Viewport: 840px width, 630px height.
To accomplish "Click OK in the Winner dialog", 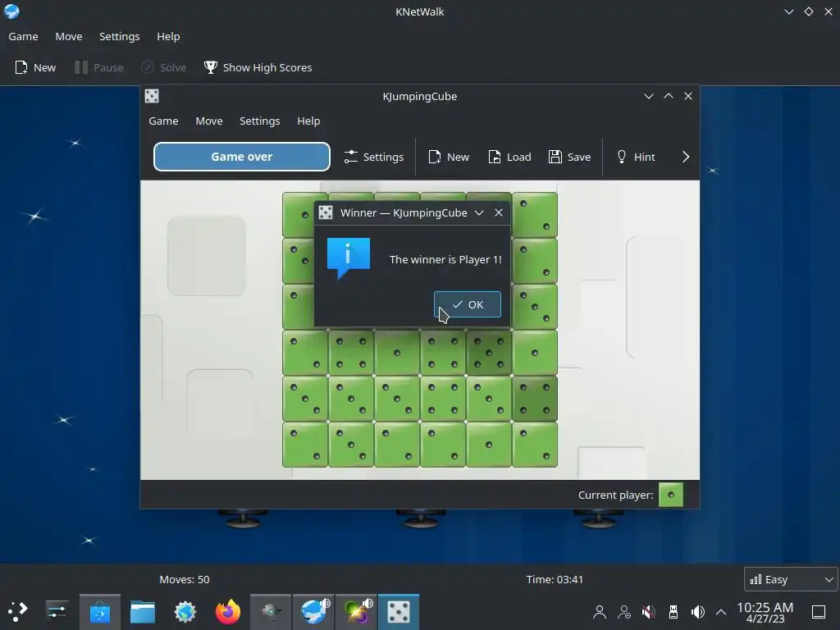I will click(x=467, y=304).
